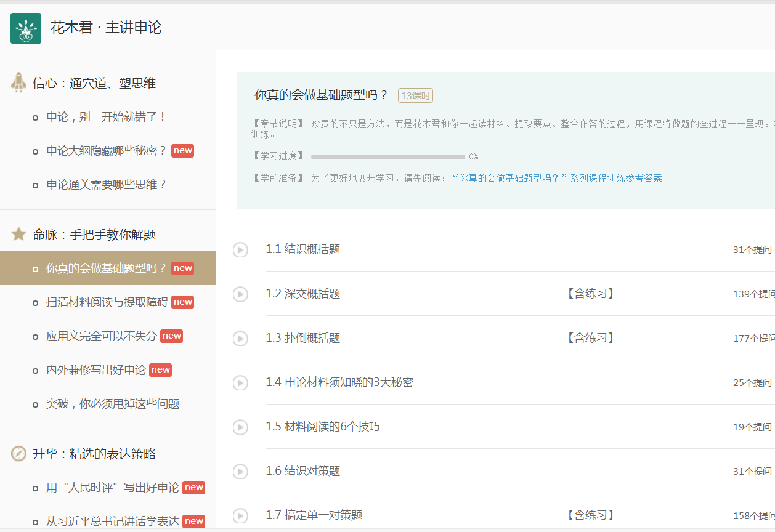
Task: Click play icon for 1.2 深交概括题
Action: point(240,294)
